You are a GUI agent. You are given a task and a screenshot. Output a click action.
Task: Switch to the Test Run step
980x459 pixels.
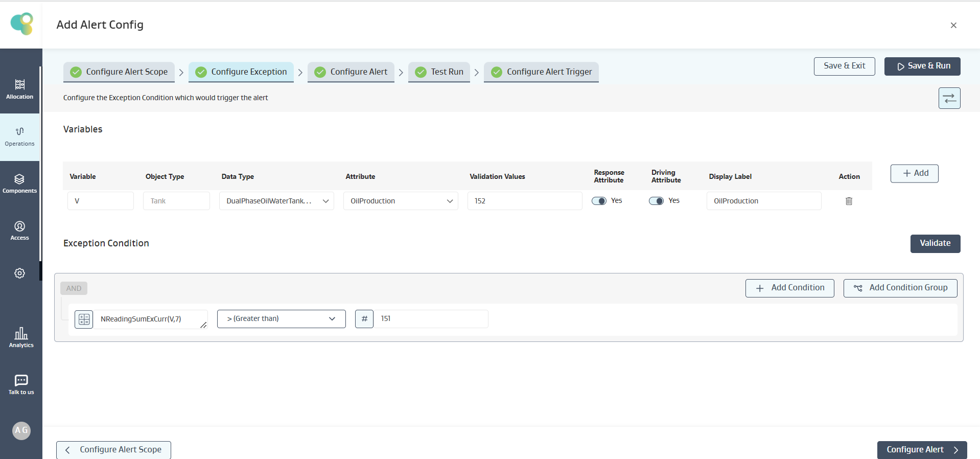click(439, 72)
